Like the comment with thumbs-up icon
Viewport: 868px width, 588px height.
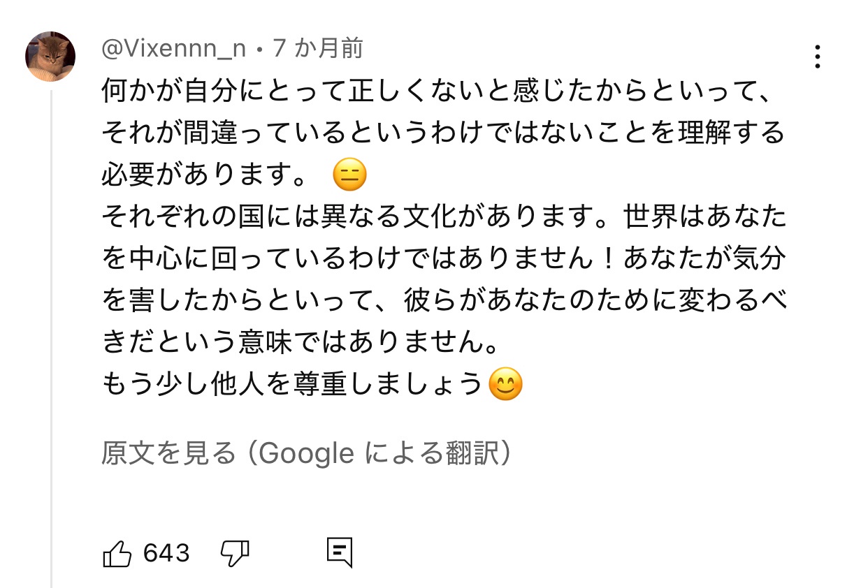coord(117,554)
